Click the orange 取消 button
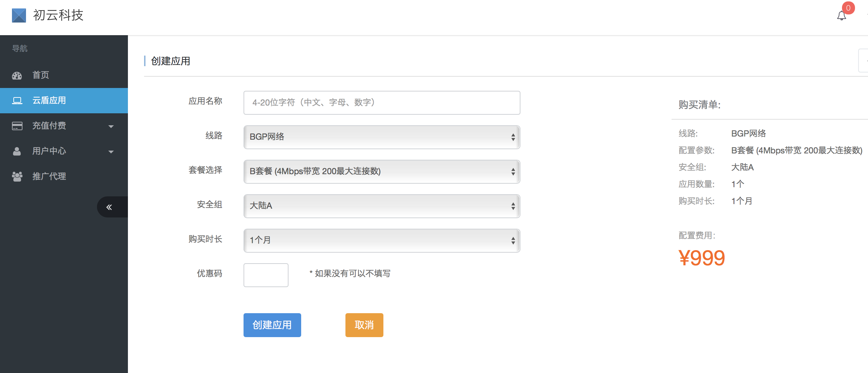This screenshot has height=373, width=868. [364, 325]
